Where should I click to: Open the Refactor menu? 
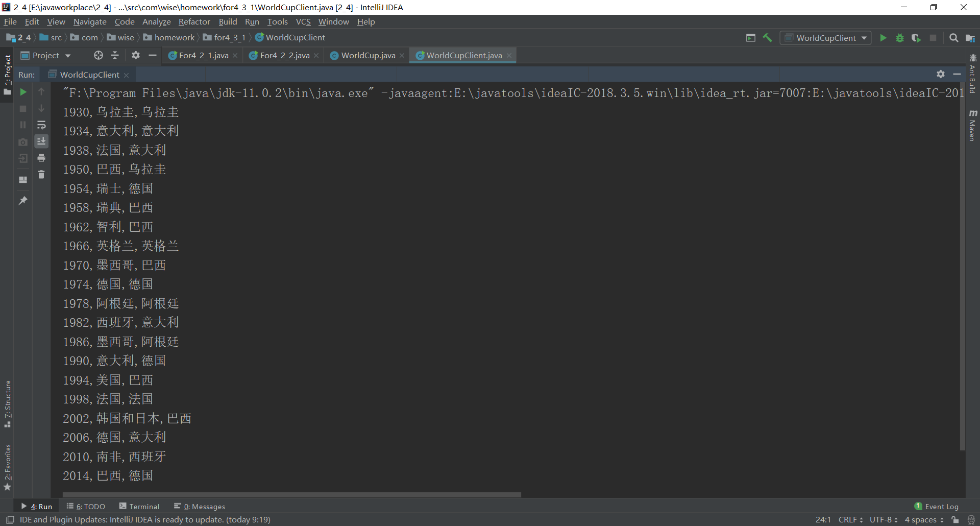(194, 21)
